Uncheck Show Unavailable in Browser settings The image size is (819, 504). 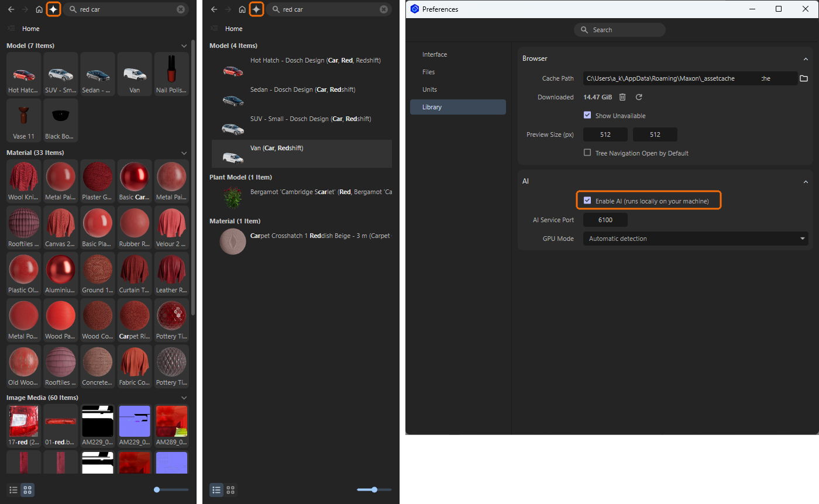click(587, 115)
